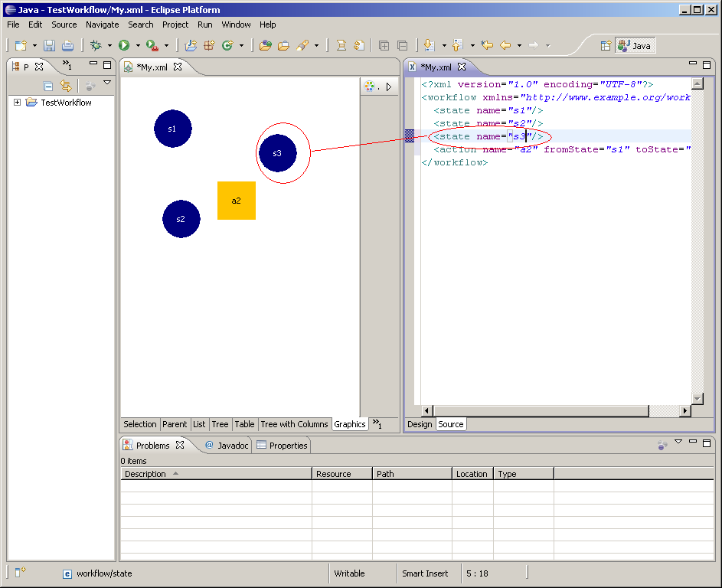
Task: Open the Open Perspective icon beside Java
Action: [x=606, y=46]
